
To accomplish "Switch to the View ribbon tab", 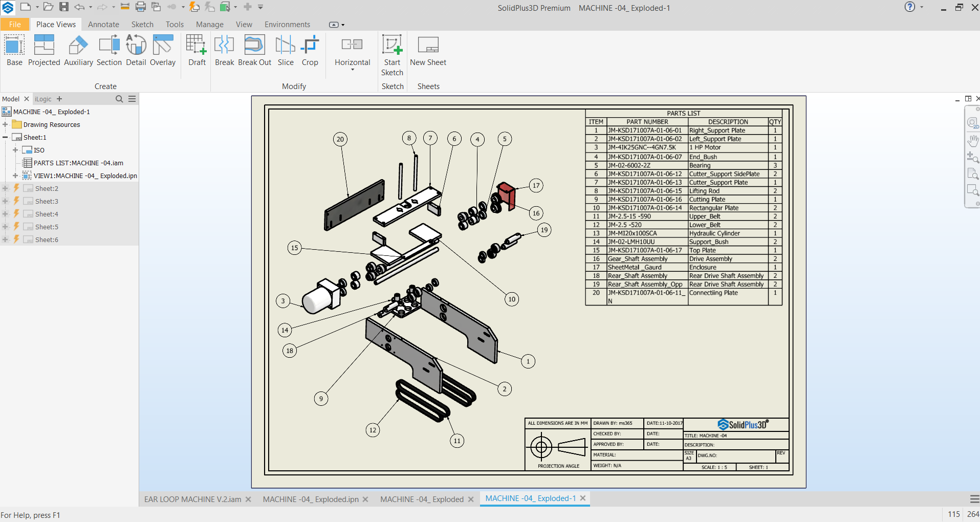I will (244, 24).
